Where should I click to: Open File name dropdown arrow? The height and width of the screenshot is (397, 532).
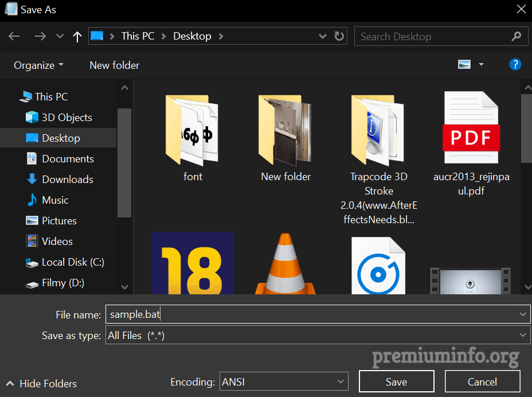pyautogui.click(x=523, y=314)
